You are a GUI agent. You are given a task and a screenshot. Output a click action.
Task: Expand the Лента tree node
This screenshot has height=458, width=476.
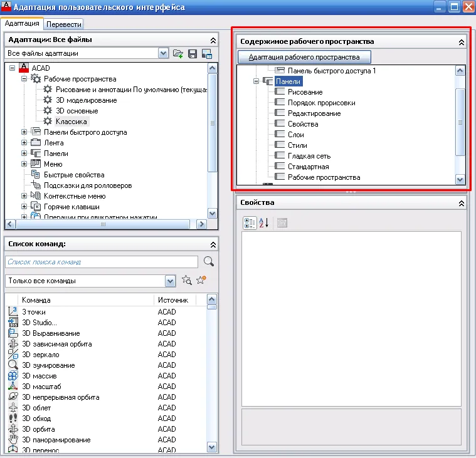click(24, 143)
